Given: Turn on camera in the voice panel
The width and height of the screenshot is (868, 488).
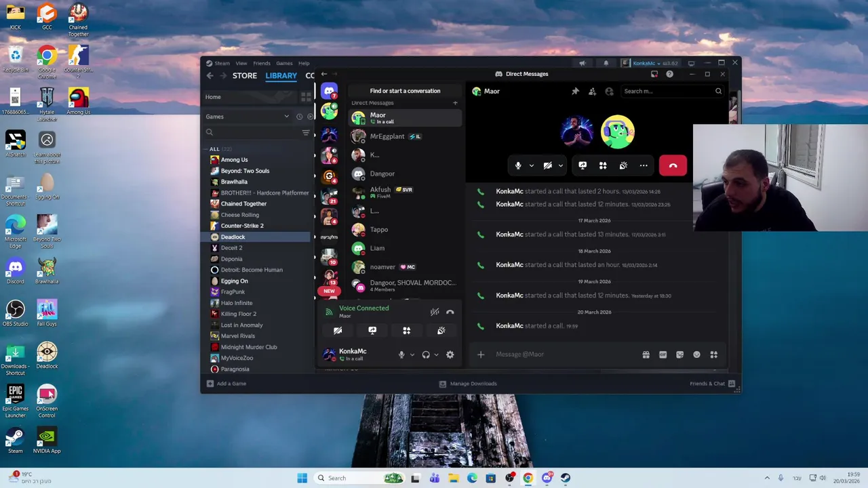Looking at the screenshot, I should [x=338, y=331].
